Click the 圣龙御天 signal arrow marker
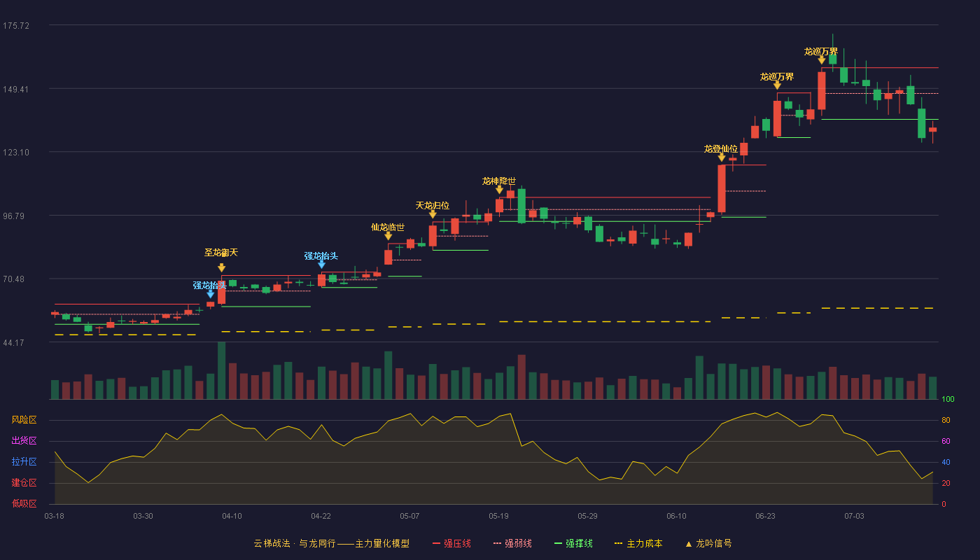This screenshot has width=980, height=560. [221, 267]
